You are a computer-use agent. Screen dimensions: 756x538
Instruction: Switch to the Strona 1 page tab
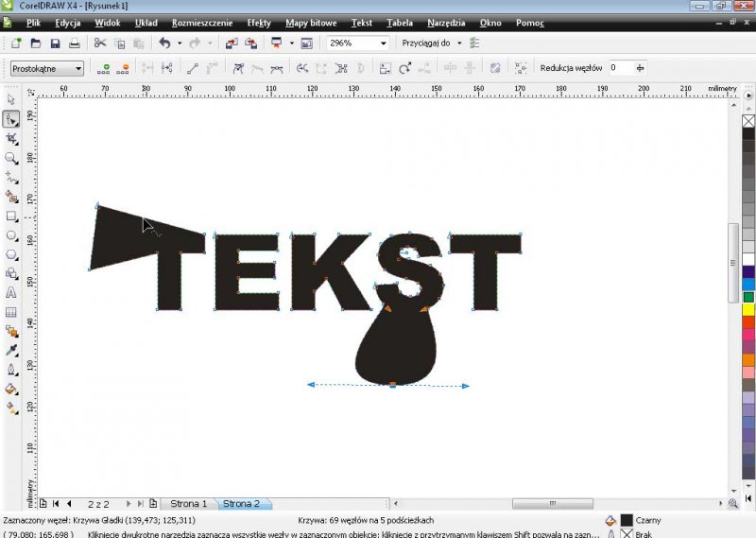click(x=188, y=504)
